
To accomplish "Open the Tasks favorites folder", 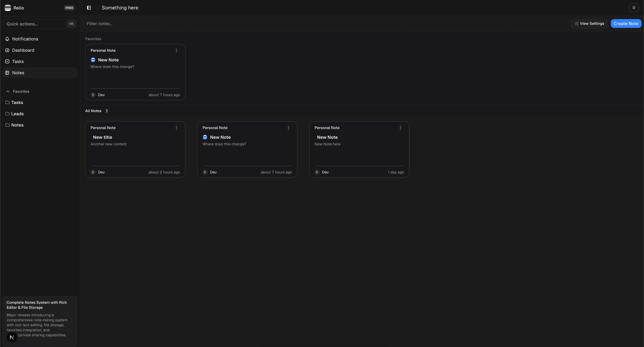I will (17, 103).
